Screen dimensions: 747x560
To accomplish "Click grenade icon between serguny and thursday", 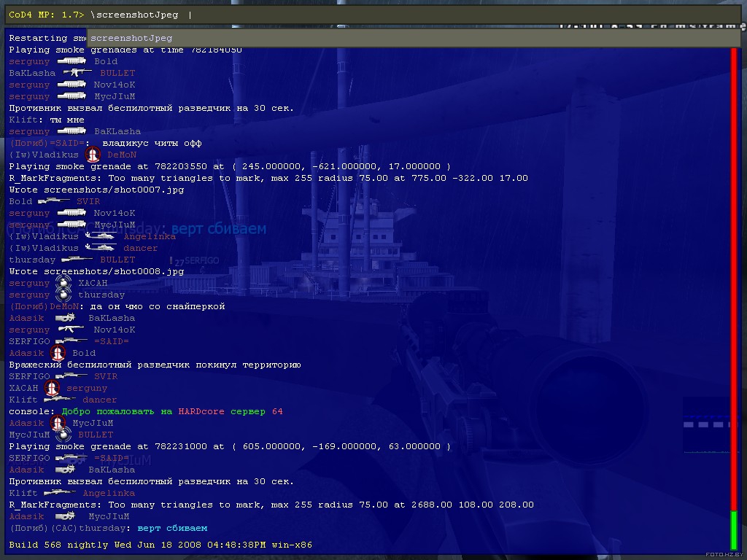I will (x=63, y=295).
